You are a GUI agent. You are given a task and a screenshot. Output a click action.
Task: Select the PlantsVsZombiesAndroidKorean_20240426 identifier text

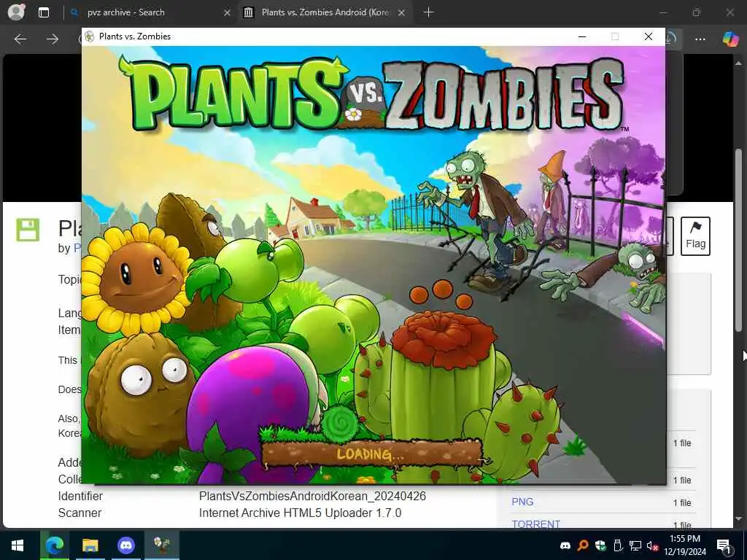click(312, 496)
